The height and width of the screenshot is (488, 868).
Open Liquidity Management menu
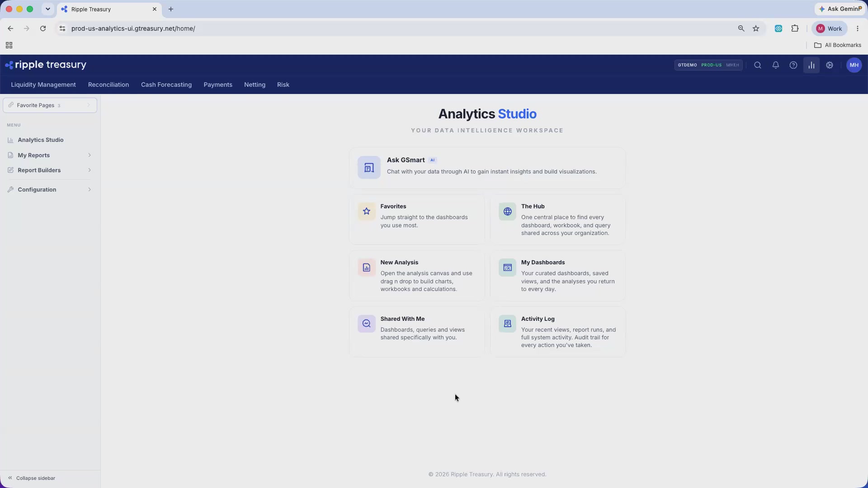43,84
